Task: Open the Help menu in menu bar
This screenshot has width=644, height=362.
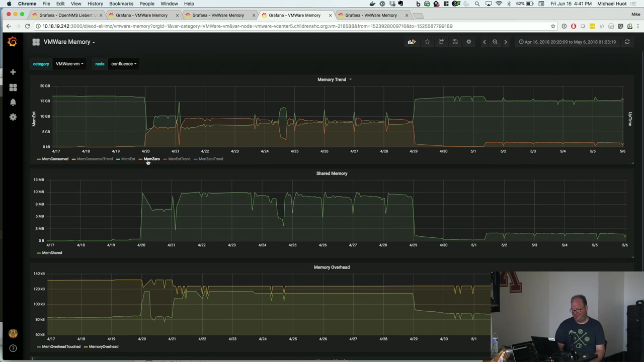Action: 189,4
